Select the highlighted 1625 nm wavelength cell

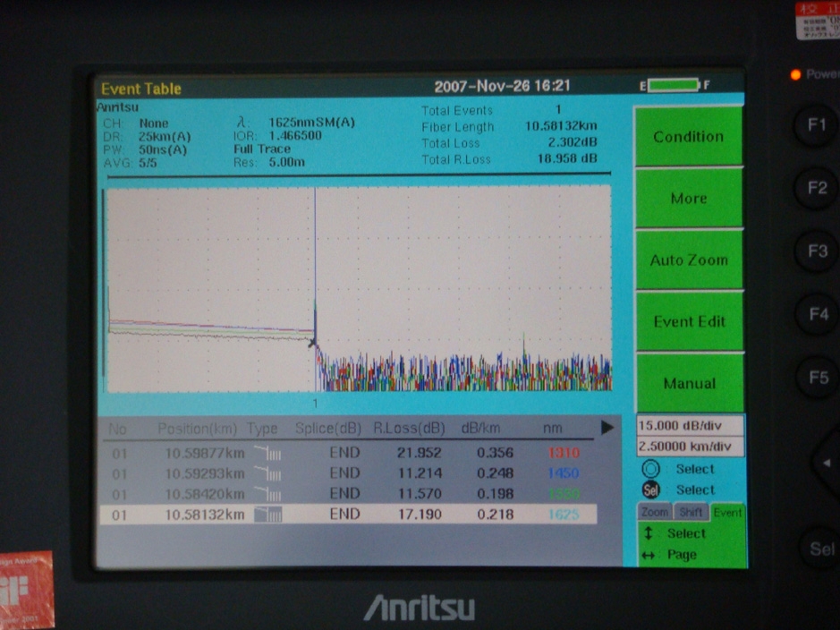click(564, 515)
